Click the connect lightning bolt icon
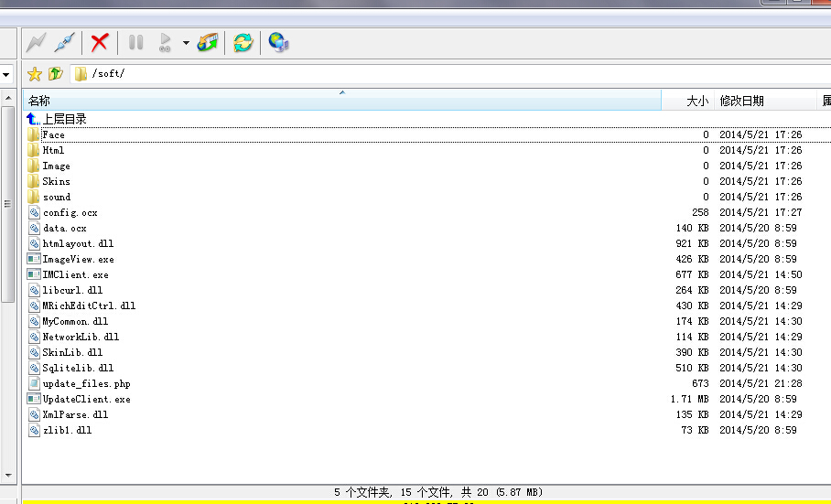 36,42
